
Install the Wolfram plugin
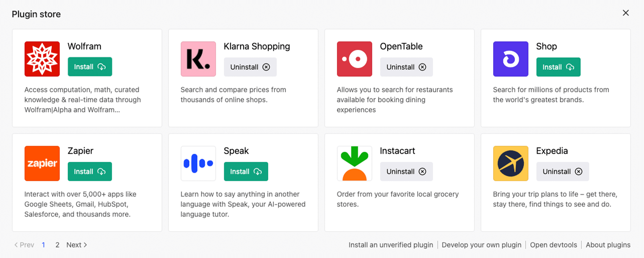90,67
